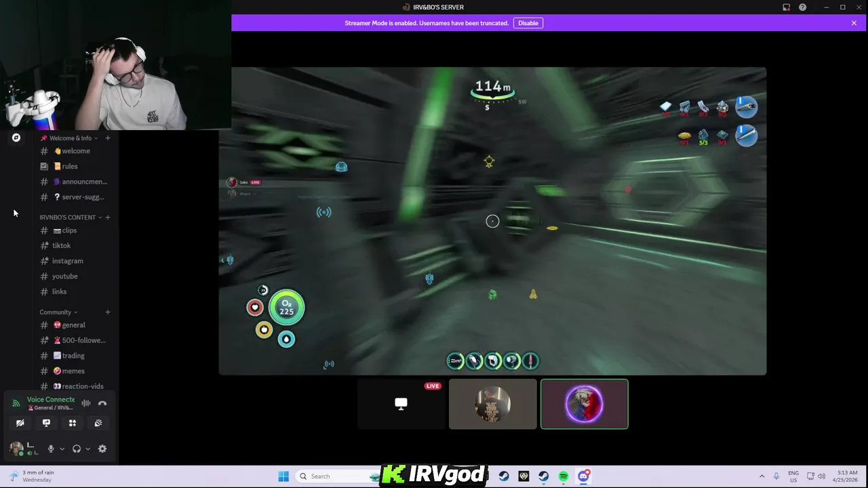Click the Voice Connected status text
The height and width of the screenshot is (488, 868).
[x=51, y=399]
